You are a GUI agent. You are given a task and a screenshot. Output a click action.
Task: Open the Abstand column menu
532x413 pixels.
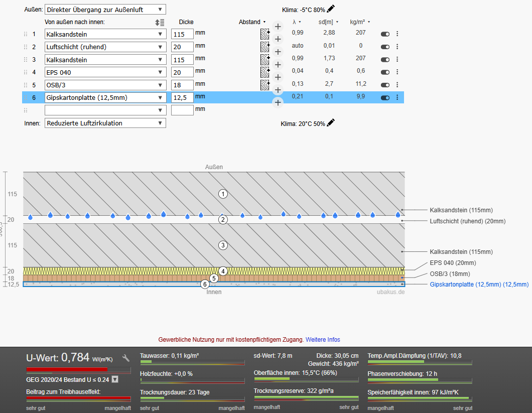(x=252, y=22)
